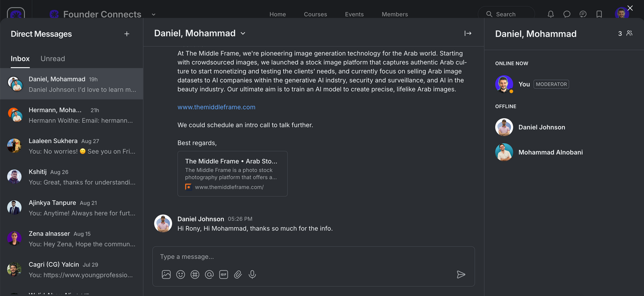This screenshot has height=296, width=644.
Task: Open the GIF picker
Action: pos(224,275)
